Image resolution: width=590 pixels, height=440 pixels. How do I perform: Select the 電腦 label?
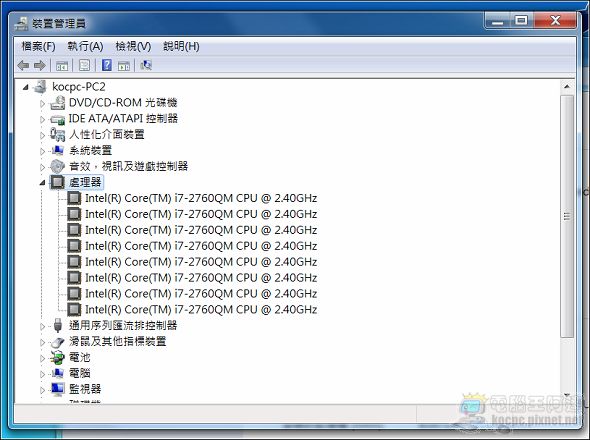tap(79, 373)
